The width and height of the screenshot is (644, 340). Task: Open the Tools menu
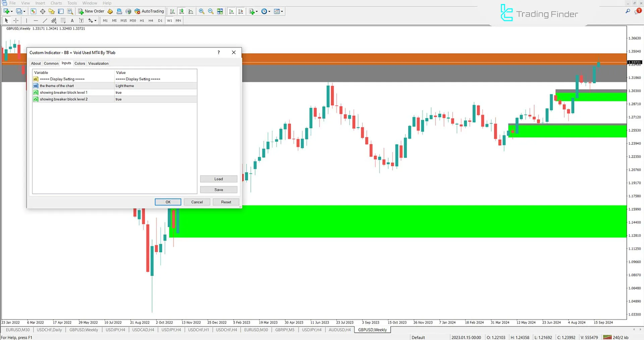click(x=72, y=3)
